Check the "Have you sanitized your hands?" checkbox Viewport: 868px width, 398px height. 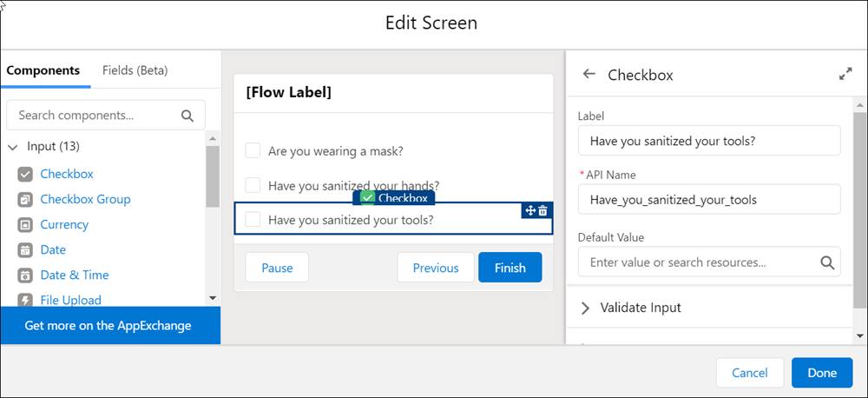(253, 185)
